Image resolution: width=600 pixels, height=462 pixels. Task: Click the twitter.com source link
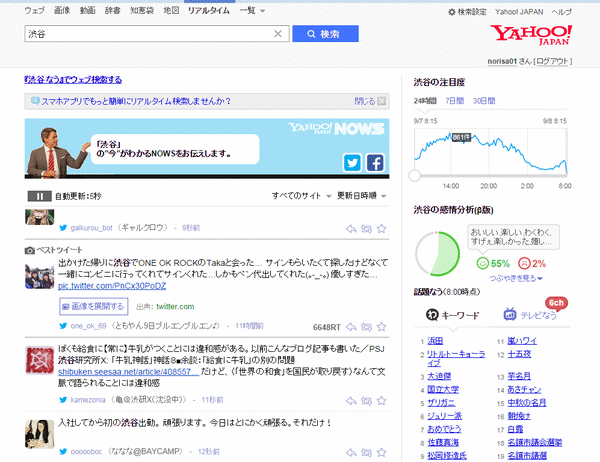pos(175,307)
